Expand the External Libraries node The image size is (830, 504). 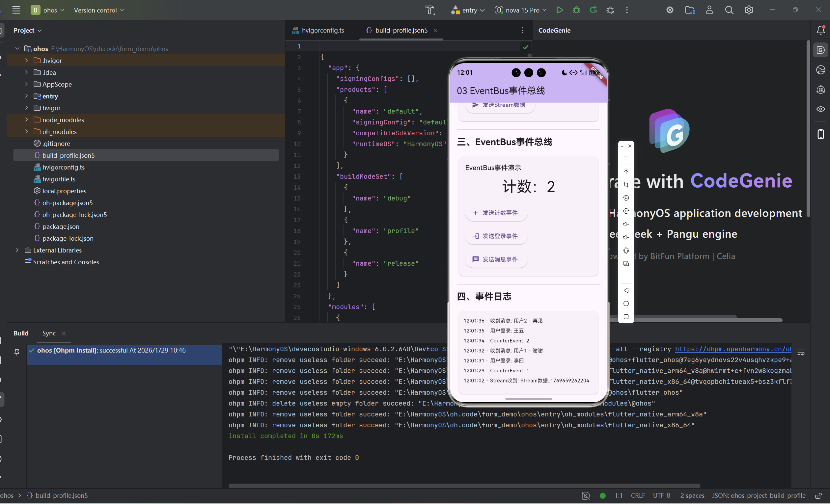[x=17, y=250]
